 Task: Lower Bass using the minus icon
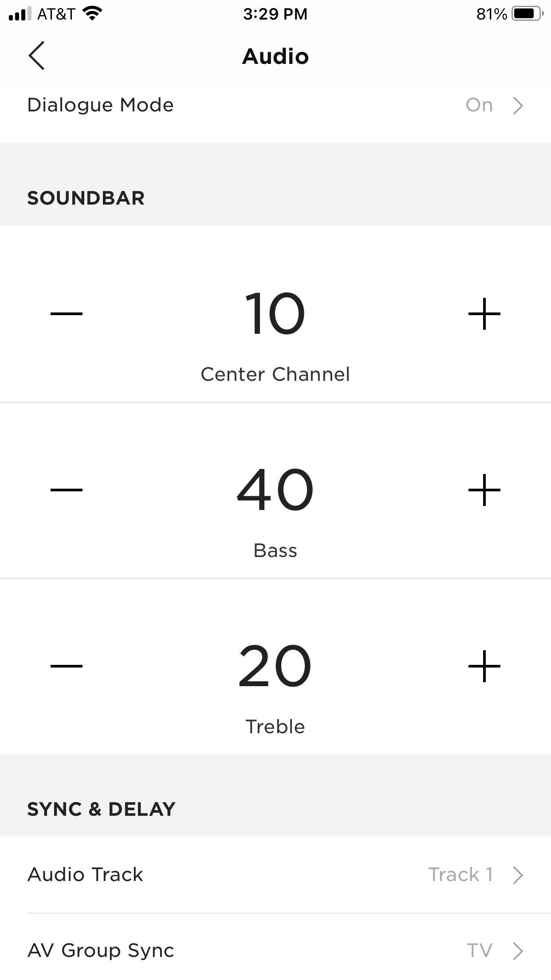pos(67,490)
